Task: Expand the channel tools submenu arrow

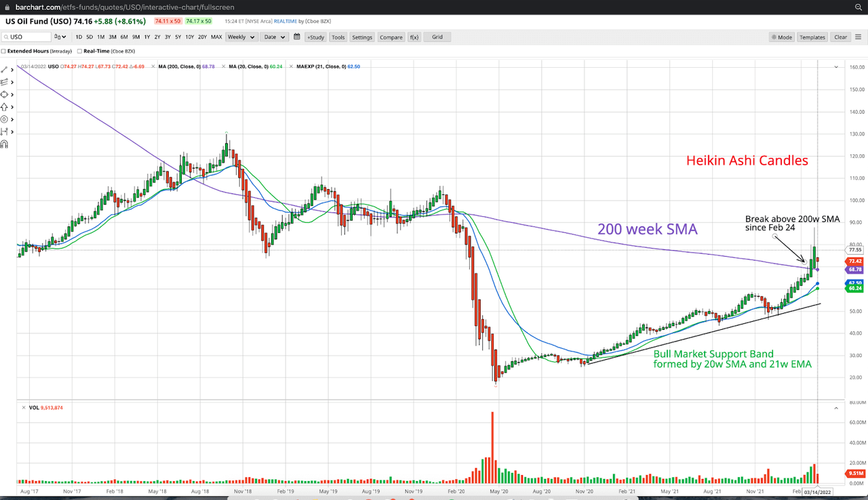Action: 12,82
